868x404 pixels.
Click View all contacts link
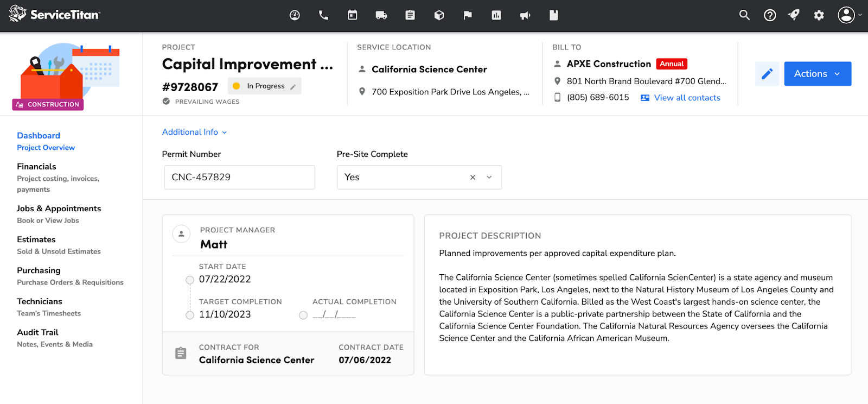tap(687, 98)
